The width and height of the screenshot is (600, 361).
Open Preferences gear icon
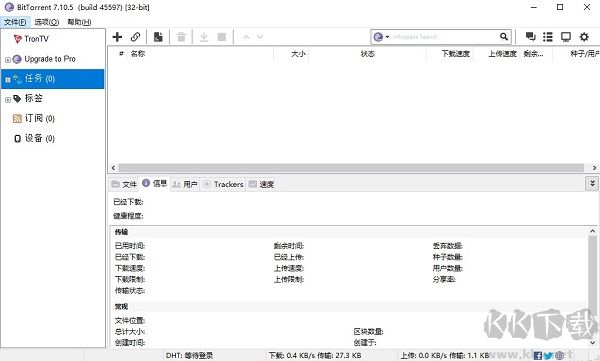coord(584,36)
